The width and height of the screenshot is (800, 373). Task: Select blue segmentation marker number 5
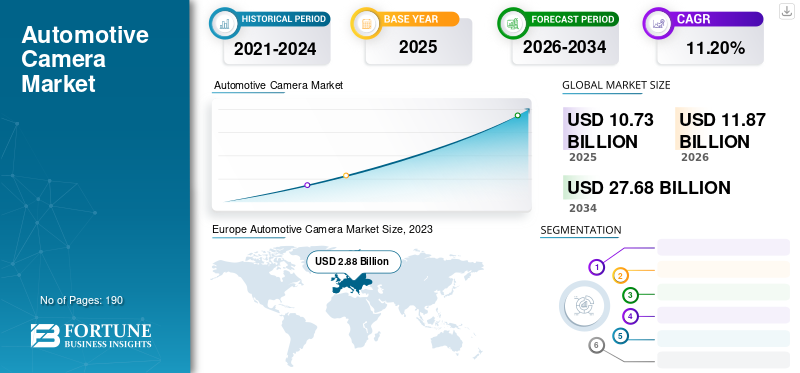coord(620,336)
